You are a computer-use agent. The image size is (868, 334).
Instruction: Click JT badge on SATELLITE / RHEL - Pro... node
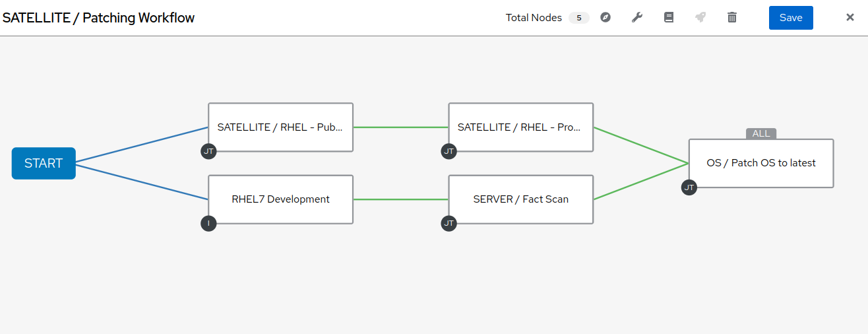pos(449,151)
